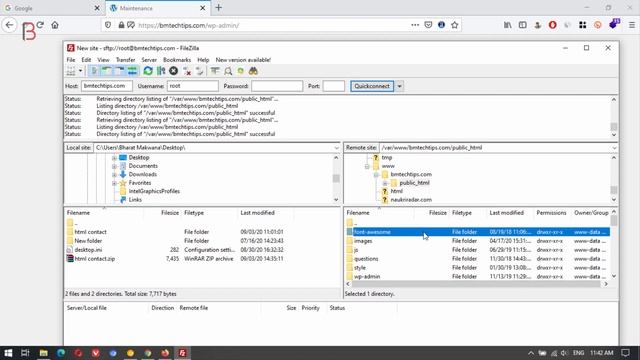The image size is (640, 360).
Task: Click the 'New version available!' menu item
Action: 243,60
